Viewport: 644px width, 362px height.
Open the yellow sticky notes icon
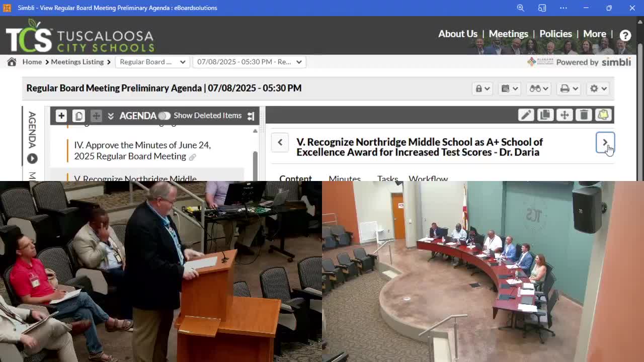tap(603, 115)
